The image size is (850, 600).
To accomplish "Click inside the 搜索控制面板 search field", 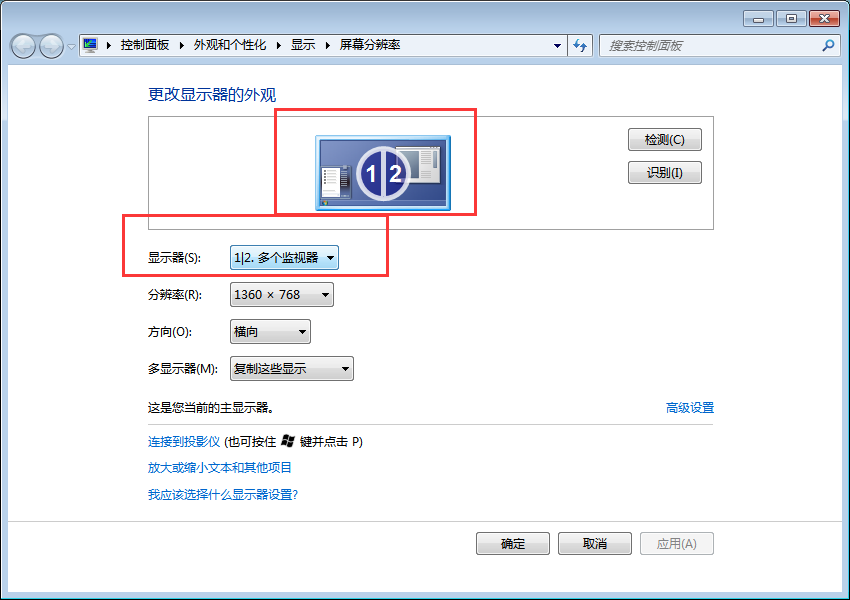I will click(x=700, y=45).
